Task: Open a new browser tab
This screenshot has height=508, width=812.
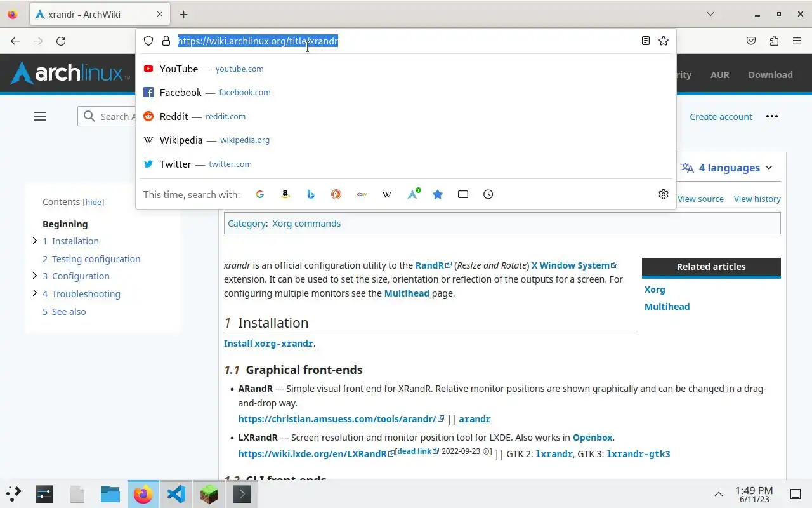Action: pyautogui.click(x=183, y=14)
